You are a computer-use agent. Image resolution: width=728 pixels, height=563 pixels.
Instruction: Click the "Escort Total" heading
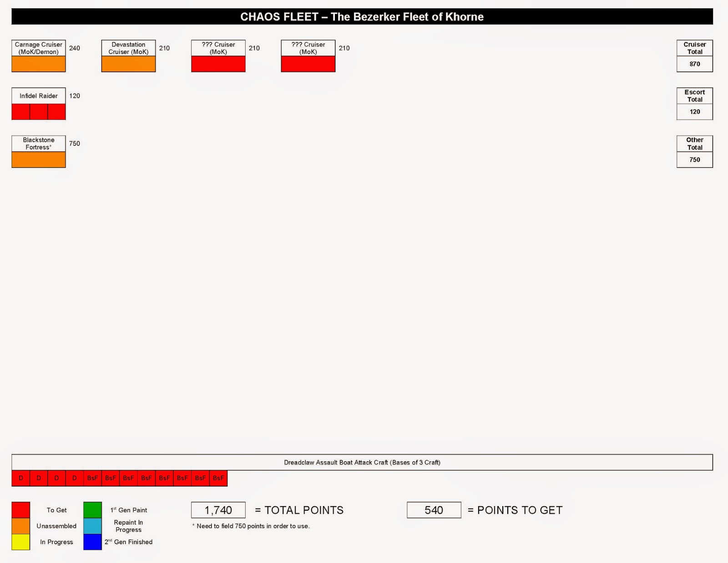(x=695, y=96)
